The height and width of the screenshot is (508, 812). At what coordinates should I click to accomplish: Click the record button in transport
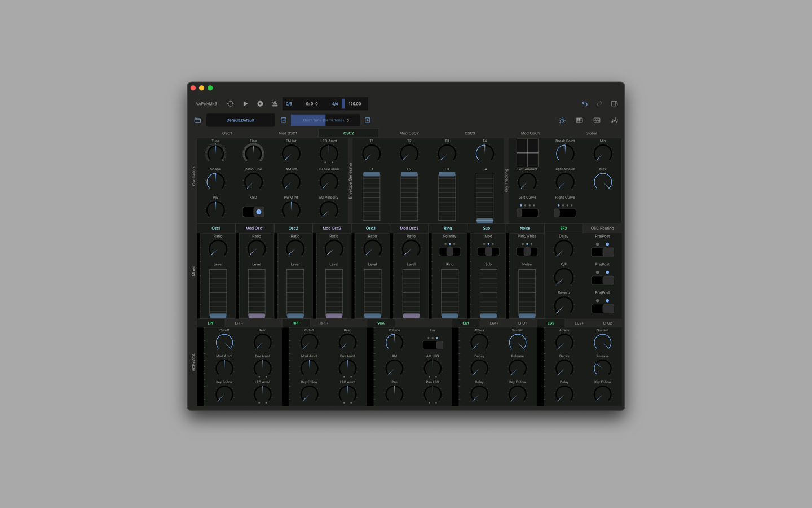(260, 104)
